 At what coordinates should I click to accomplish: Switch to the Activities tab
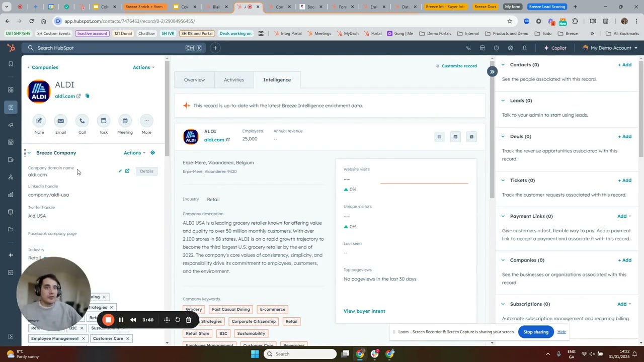click(x=234, y=80)
